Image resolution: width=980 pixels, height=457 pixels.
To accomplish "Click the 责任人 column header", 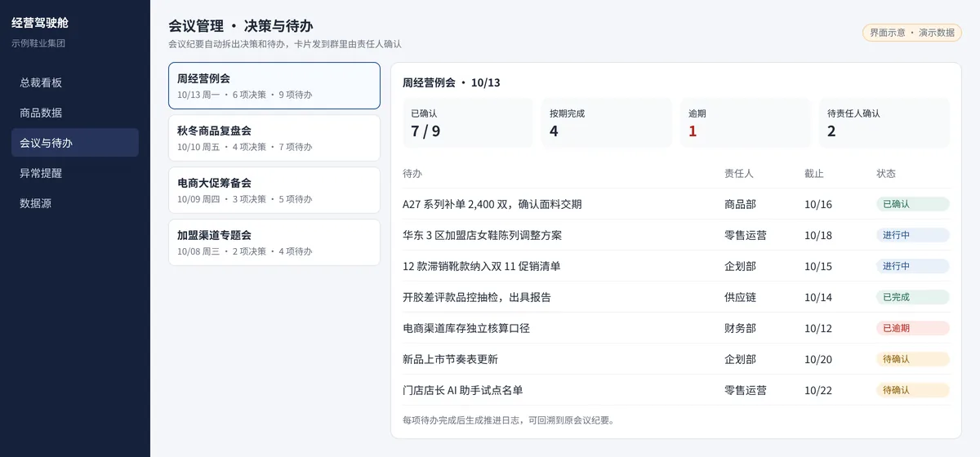I will pyautogui.click(x=740, y=174).
